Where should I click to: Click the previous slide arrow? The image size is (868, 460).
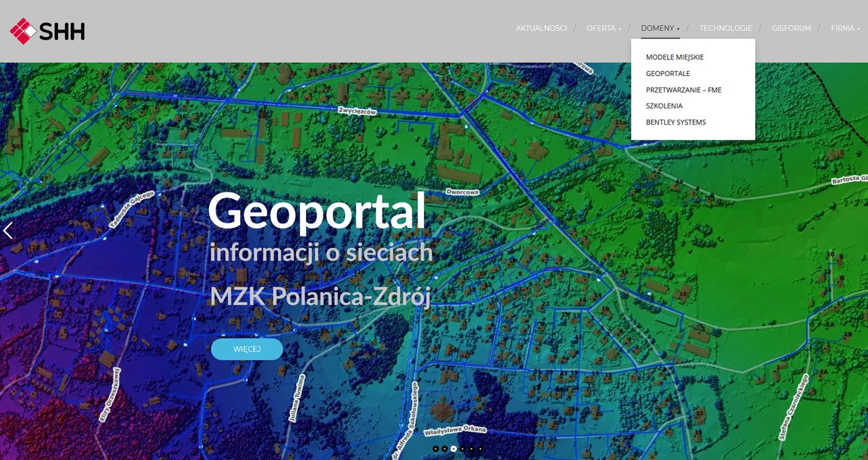pos(8,230)
